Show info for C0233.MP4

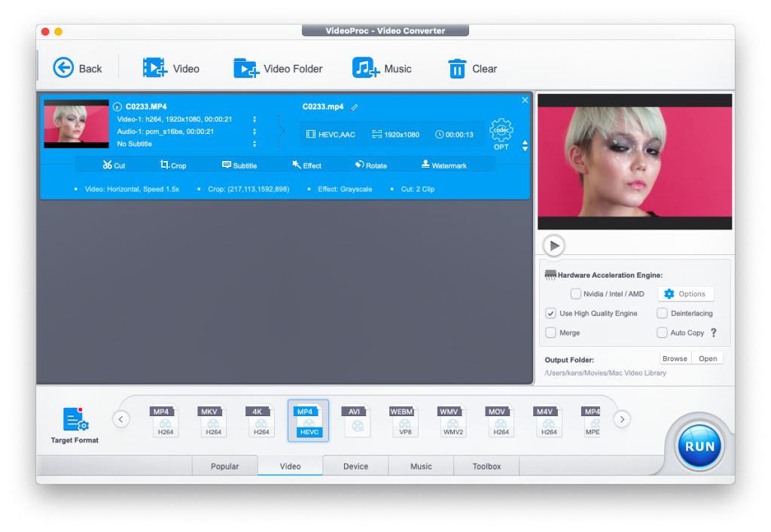(x=117, y=107)
